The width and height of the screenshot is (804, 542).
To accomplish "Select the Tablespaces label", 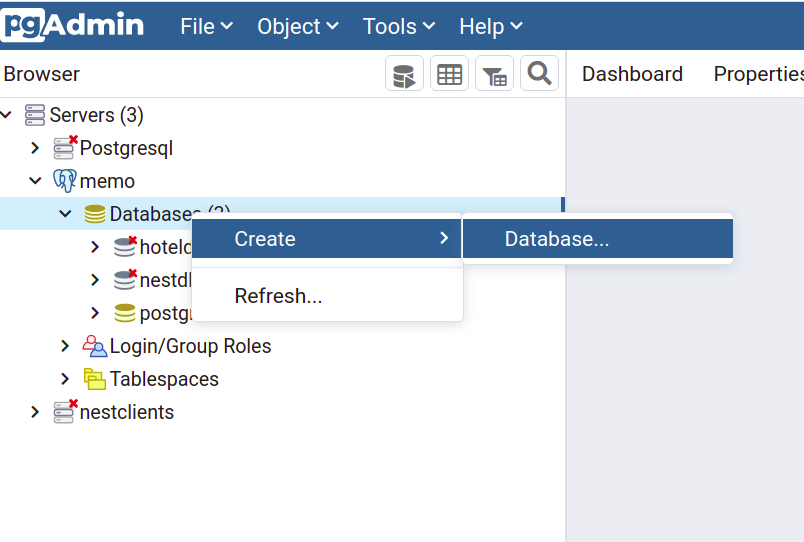I will point(164,379).
